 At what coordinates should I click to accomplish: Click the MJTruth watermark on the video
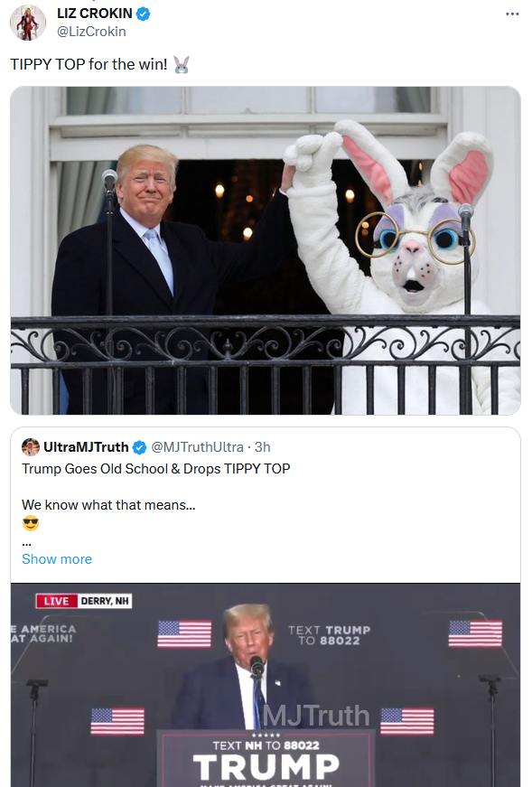pos(316,716)
